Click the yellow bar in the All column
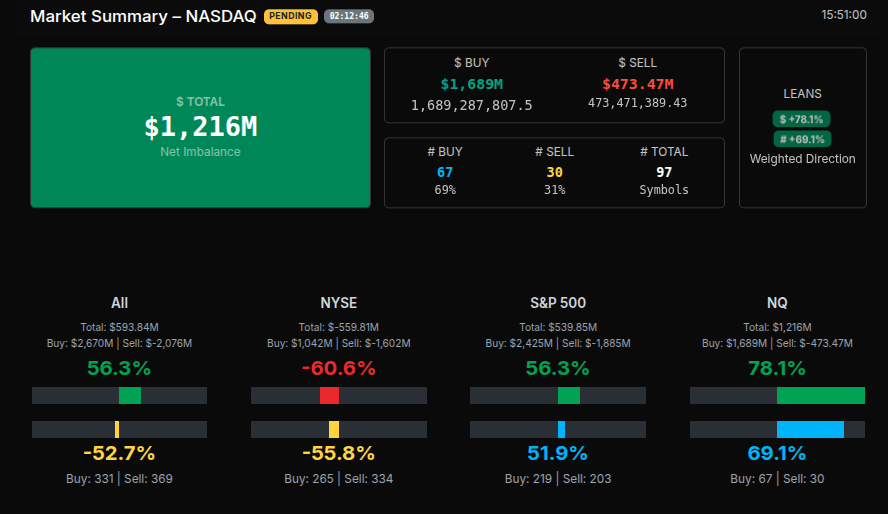888x514 pixels. click(x=117, y=429)
